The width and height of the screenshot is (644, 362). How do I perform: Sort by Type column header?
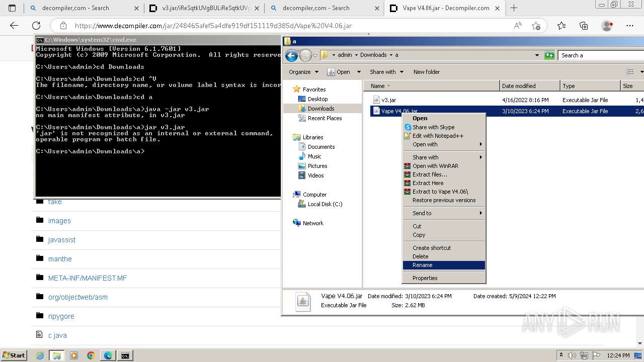[x=590, y=86]
